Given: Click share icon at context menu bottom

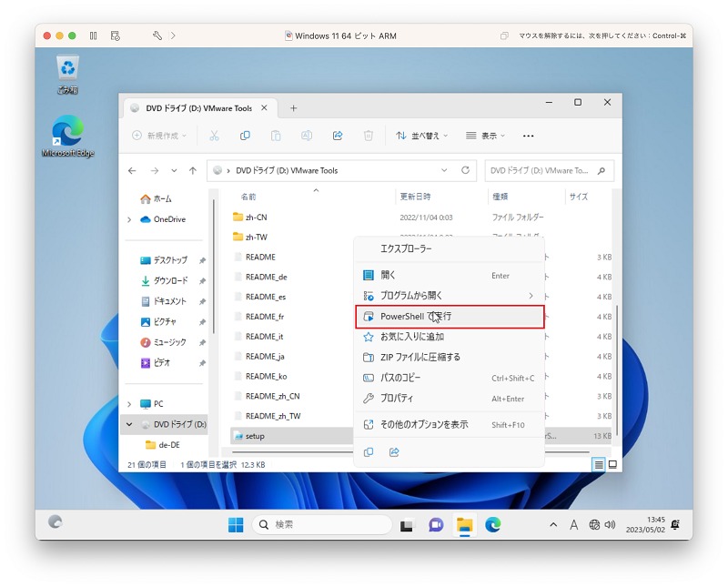Looking at the screenshot, I should [x=394, y=452].
